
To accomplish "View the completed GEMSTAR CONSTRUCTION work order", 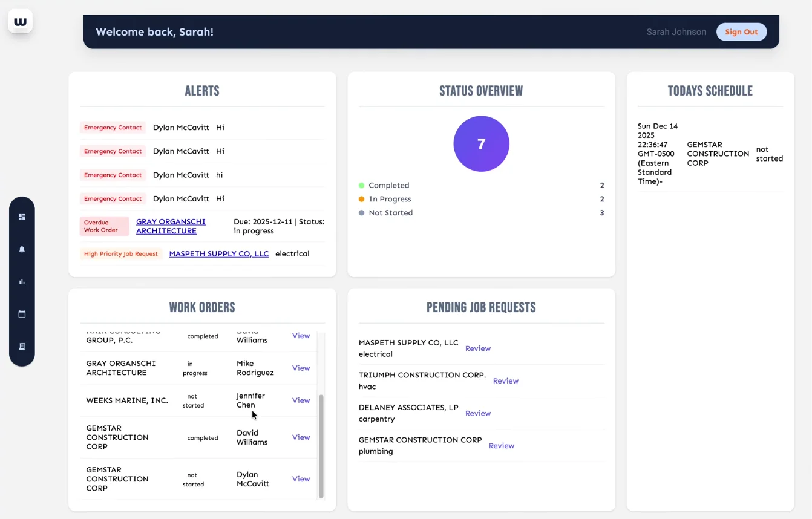I will [x=301, y=437].
